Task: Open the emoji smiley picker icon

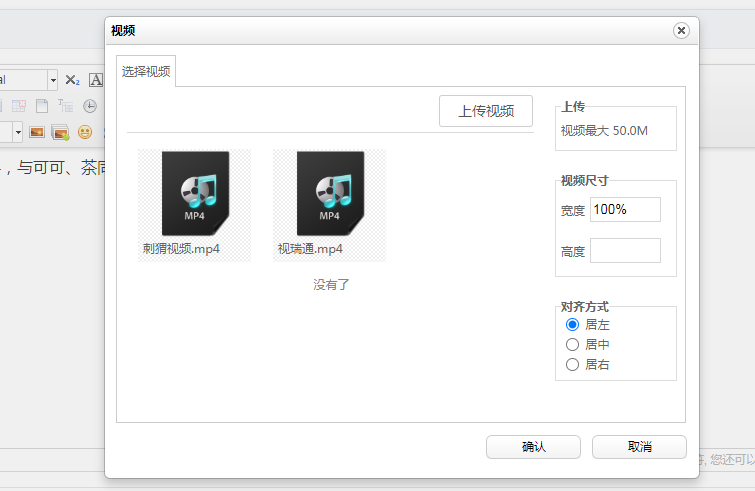Action: 85,132
